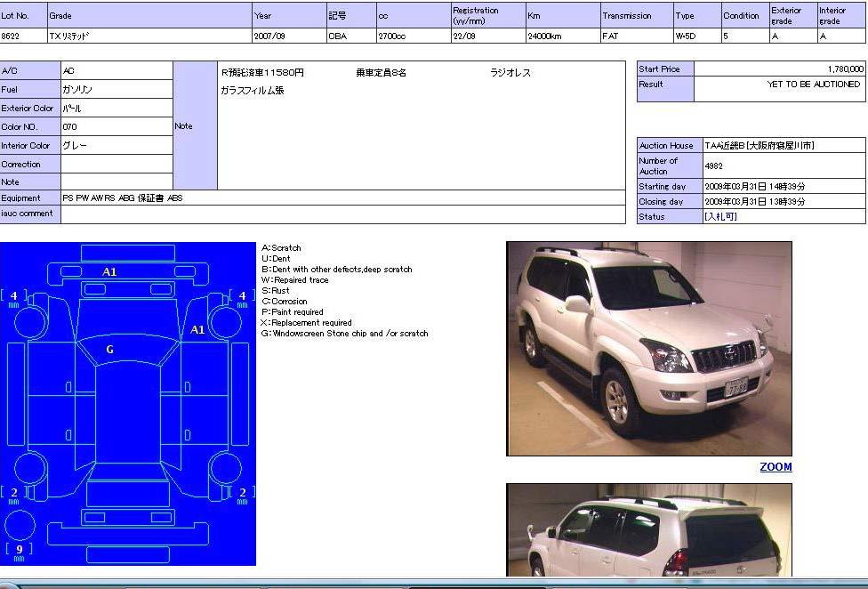The image size is (868, 589).
Task: Select the note text ラジオレス
Action: tap(510, 73)
